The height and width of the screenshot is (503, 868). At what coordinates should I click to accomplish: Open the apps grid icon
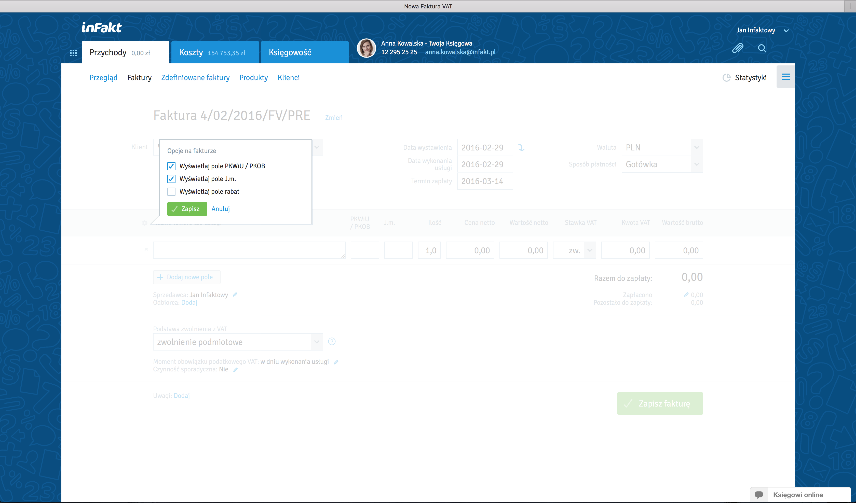tap(73, 53)
